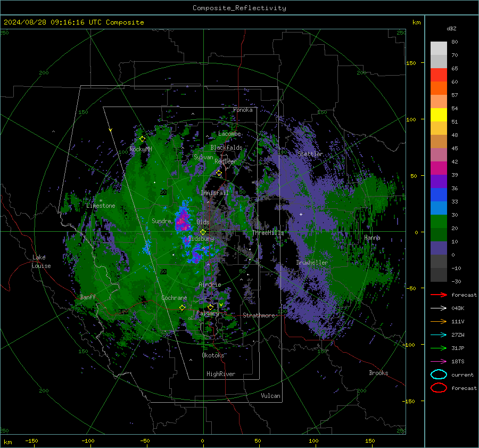This screenshot has width=479, height=448.
Task: Select the purple 36-39 dBZ swatch
Action: point(439,182)
